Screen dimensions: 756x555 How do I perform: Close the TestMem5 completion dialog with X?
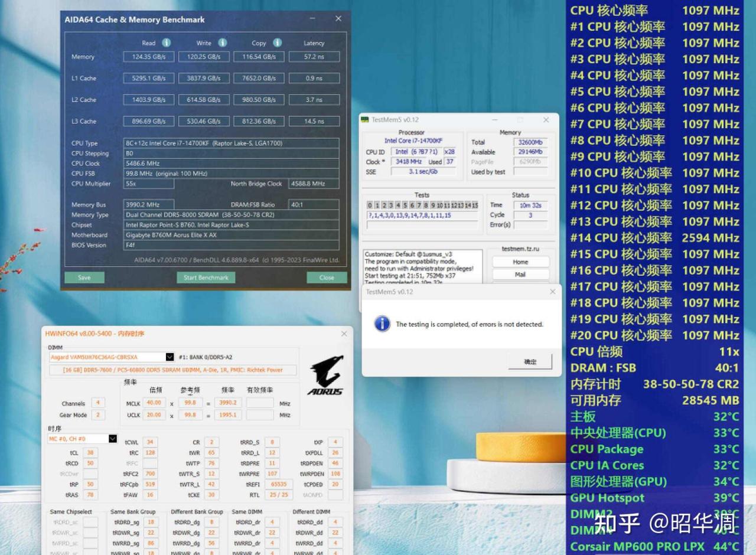click(552, 292)
